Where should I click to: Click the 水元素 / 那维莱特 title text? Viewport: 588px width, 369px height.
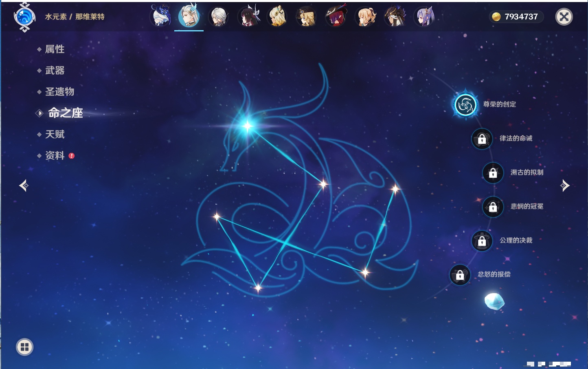[75, 17]
